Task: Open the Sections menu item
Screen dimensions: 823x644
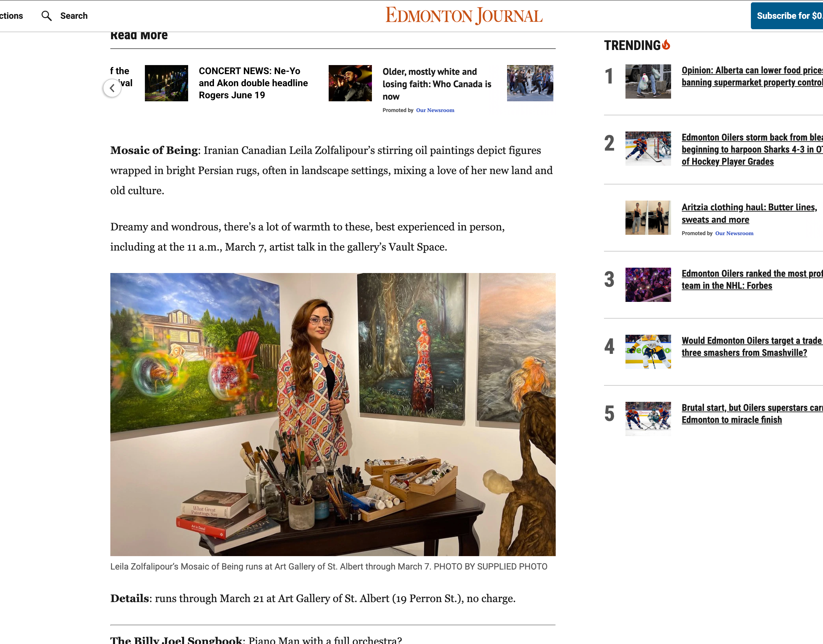Action: [11, 16]
